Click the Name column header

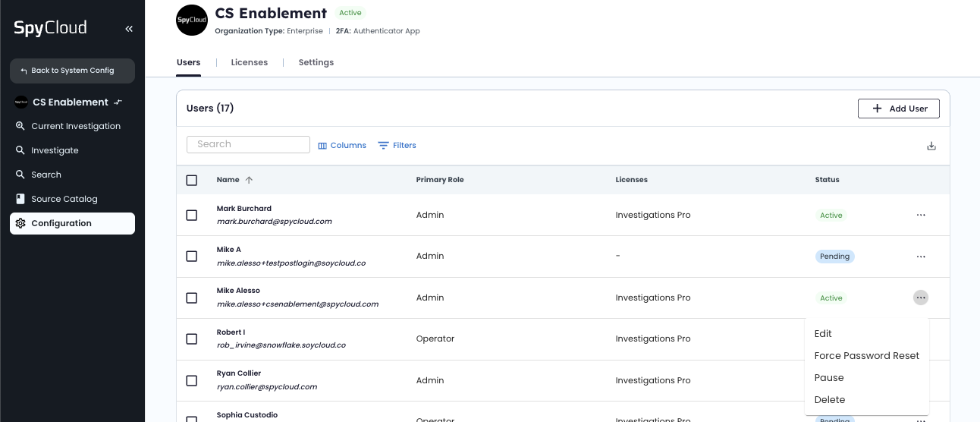[x=228, y=180]
